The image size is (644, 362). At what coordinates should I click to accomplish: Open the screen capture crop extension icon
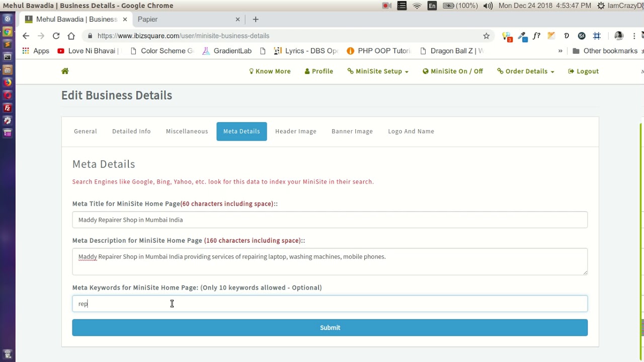pos(597,36)
